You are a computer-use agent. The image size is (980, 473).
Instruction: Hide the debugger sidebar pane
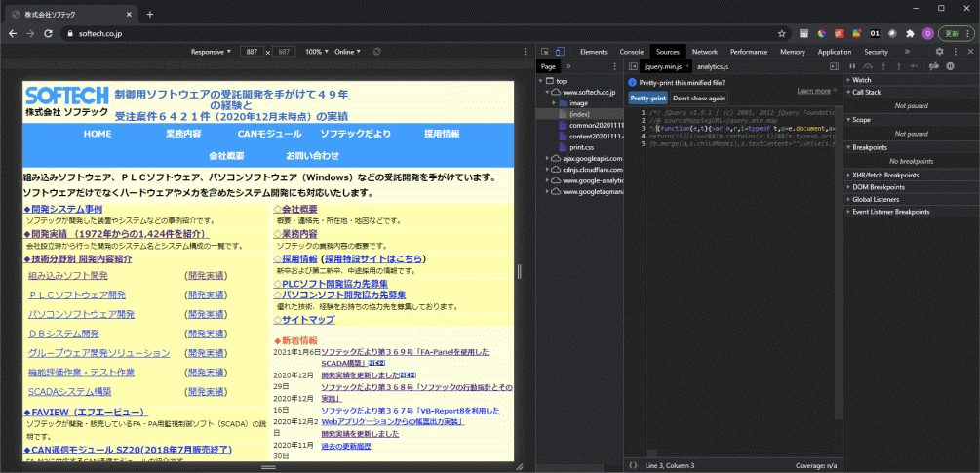pos(834,66)
